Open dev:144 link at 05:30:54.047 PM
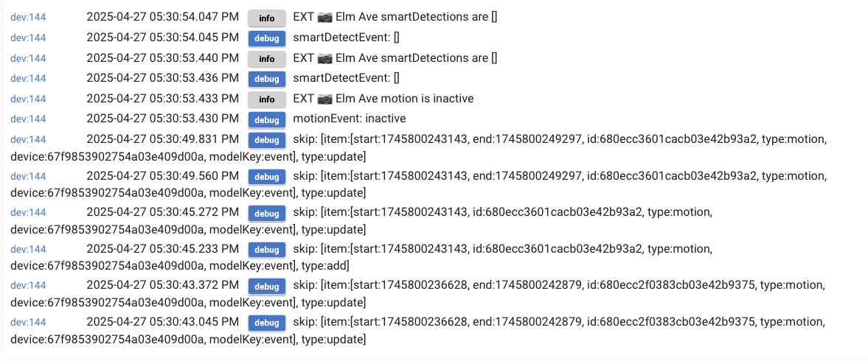868x361 pixels. pos(28,18)
